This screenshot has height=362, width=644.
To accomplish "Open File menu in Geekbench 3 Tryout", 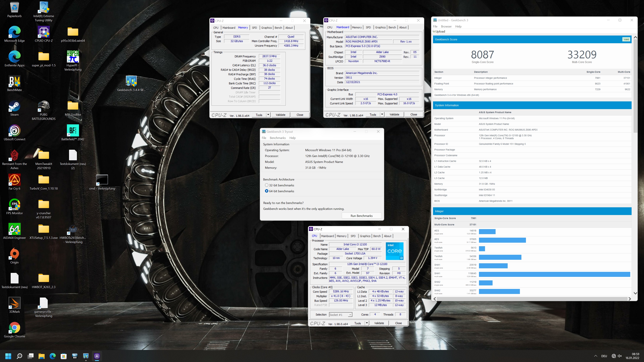I will 264,138.
